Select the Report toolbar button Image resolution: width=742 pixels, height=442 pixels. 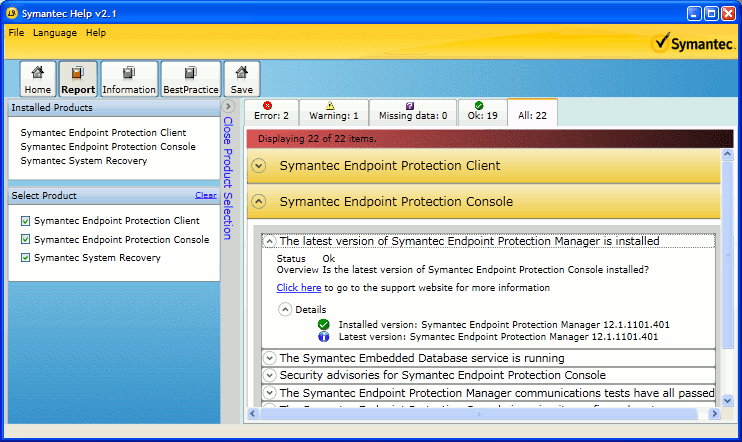point(78,79)
